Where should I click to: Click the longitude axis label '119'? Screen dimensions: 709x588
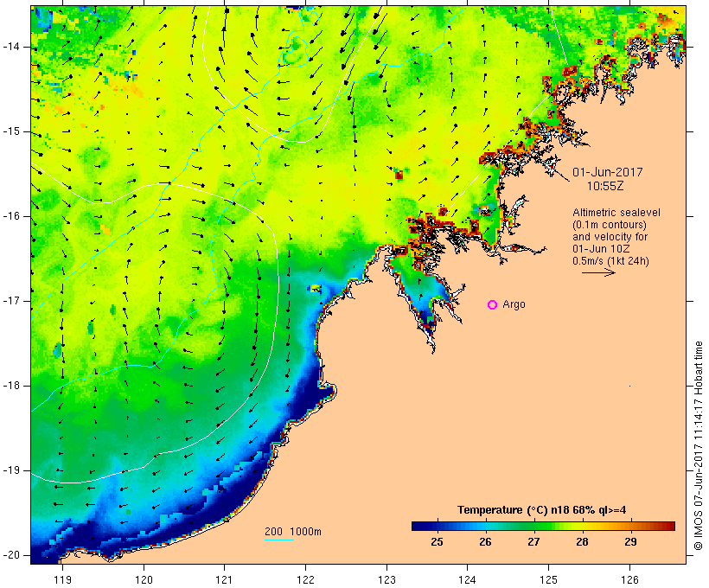pyautogui.click(x=62, y=579)
